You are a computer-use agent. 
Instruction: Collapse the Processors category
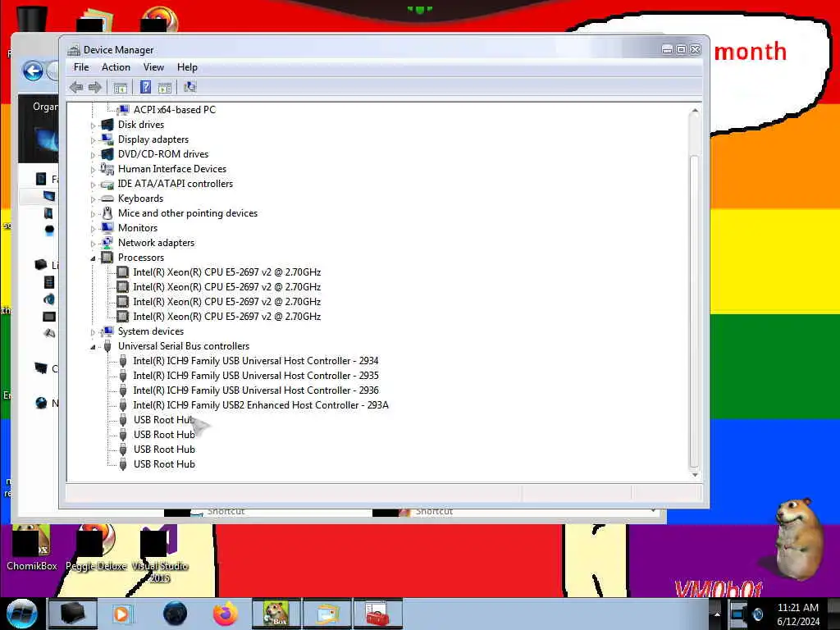click(94, 258)
